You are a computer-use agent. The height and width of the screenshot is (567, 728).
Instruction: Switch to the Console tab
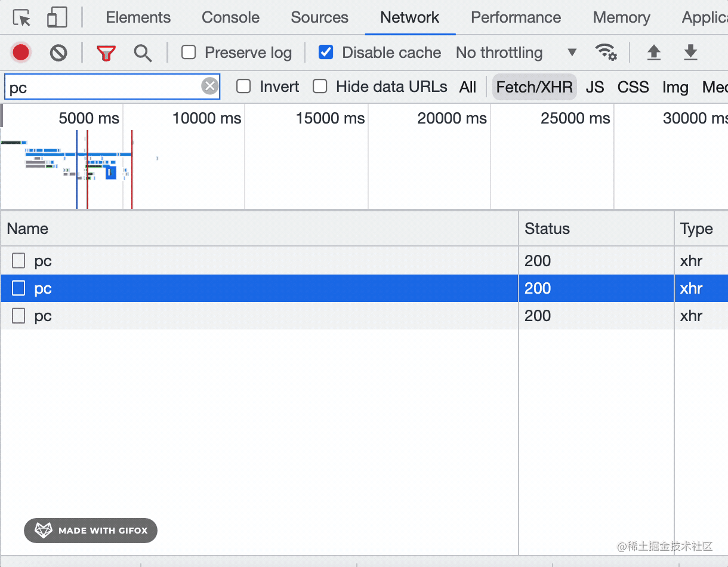(x=230, y=17)
